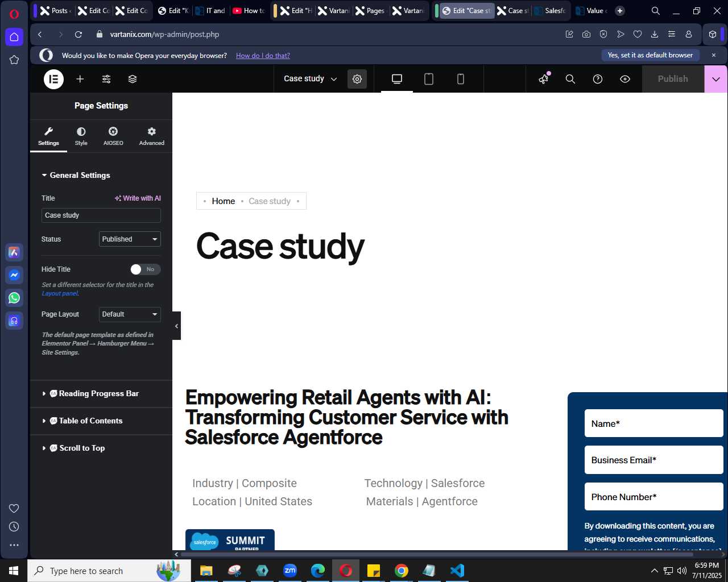Switch to tablet preview mode
This screenshot has height=582, width=728.
[429, 79]
